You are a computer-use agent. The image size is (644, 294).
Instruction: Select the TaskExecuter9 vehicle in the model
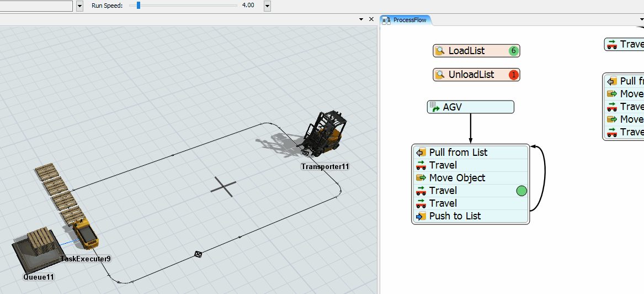[x=86, y=234]
